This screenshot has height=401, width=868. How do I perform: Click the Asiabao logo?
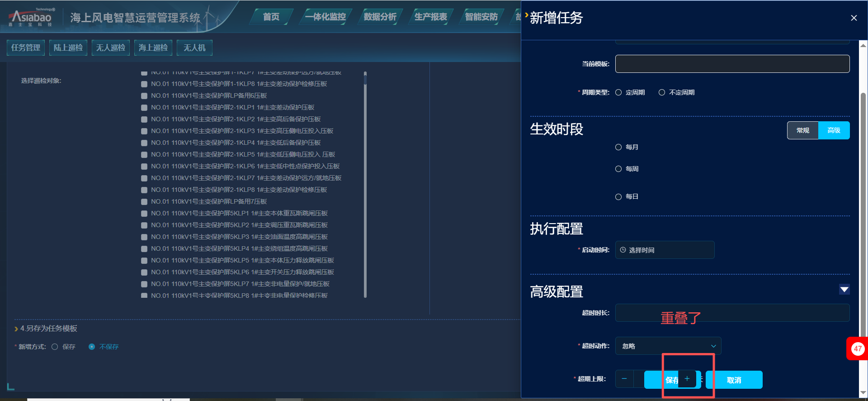pos(32,18)
